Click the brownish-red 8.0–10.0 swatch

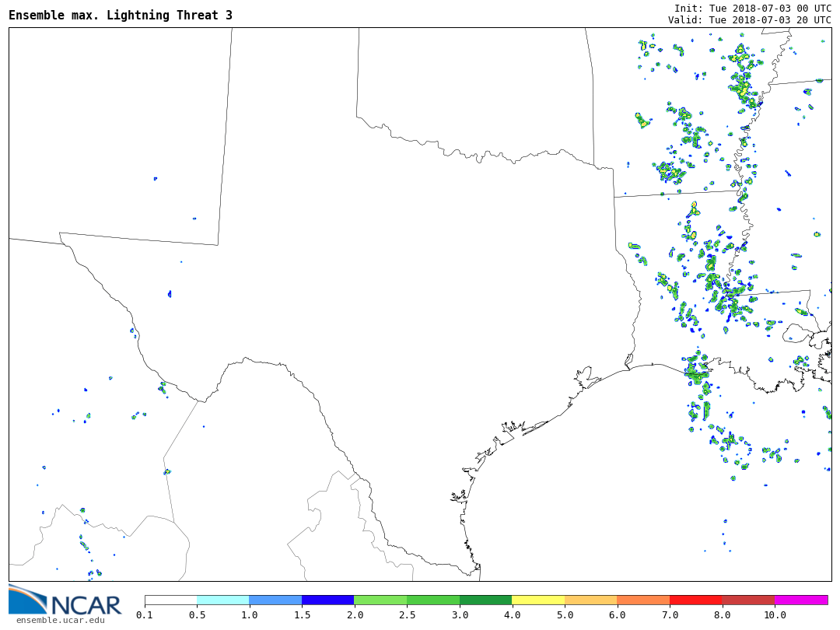pyautogui.click(x=748, y=600)
